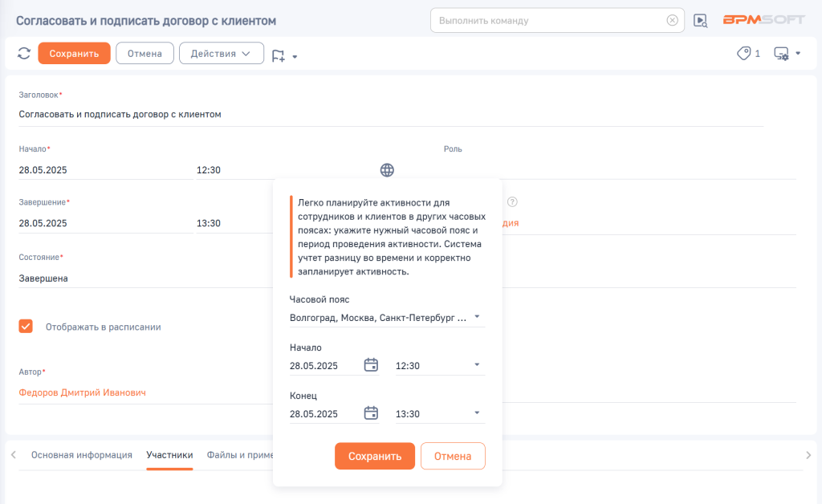Open the calendar picker for Начало date
The image size is (822, 504).
tap(371, 365)
